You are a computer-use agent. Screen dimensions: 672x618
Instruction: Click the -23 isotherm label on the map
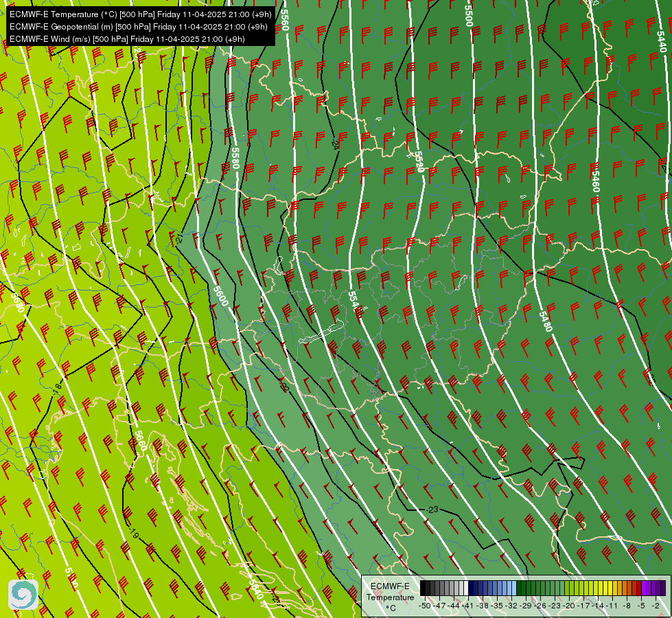point(432,510)
